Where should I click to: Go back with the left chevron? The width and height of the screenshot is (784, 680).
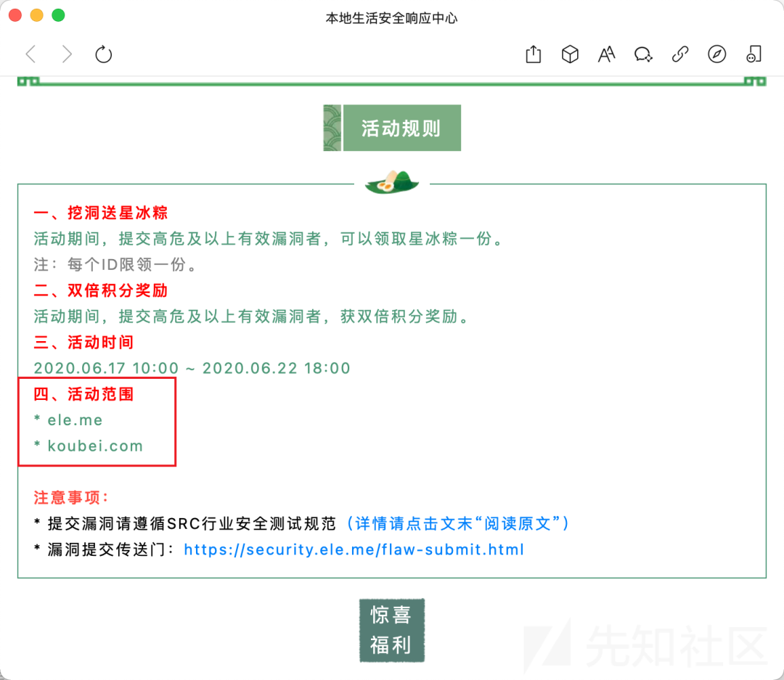31,54
